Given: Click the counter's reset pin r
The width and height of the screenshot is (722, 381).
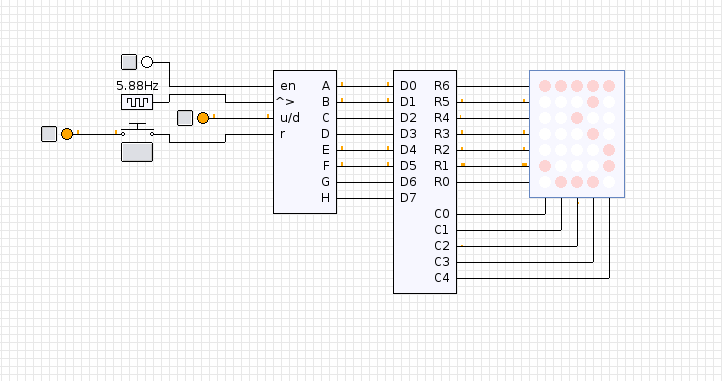Looking at the screenshot, I should 282,134.
